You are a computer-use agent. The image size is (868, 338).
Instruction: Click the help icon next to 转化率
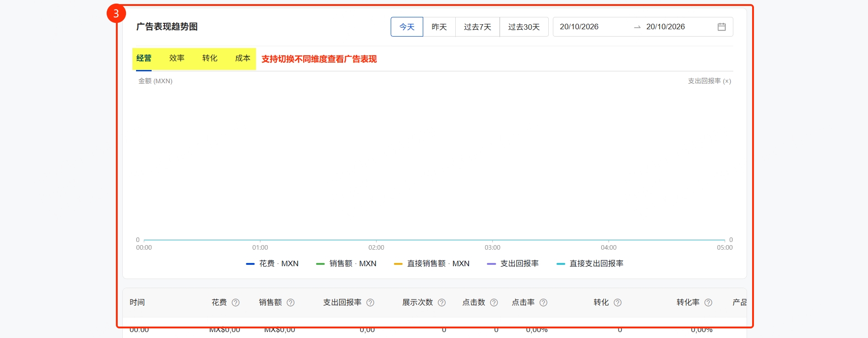708,302
